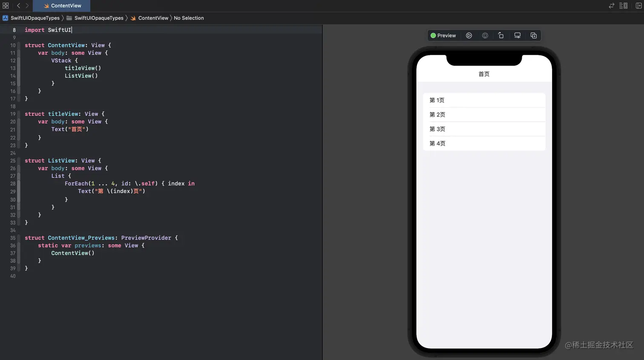Click the Preview button in the canvas toolbar
The width and height of the screenshot is (644, 360).
point(443,35)
